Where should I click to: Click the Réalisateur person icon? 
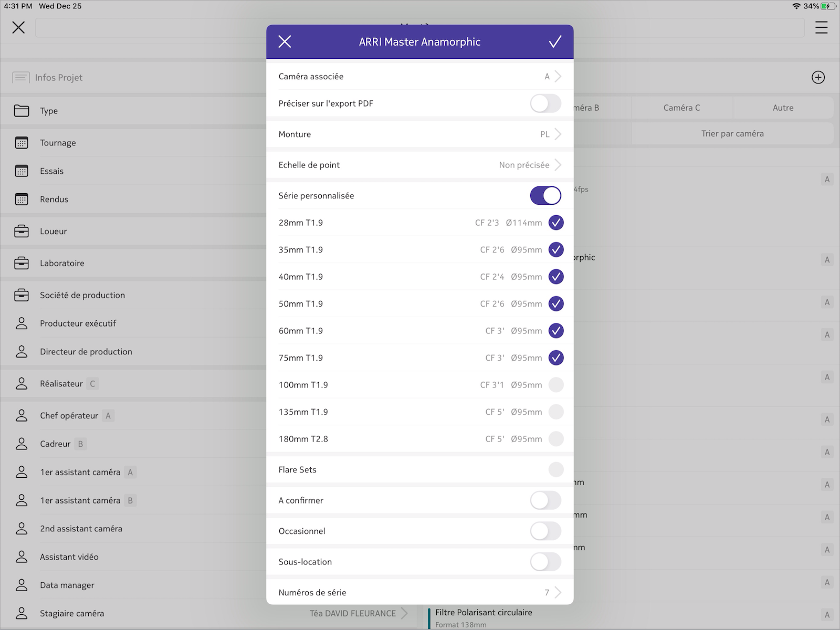22,384
